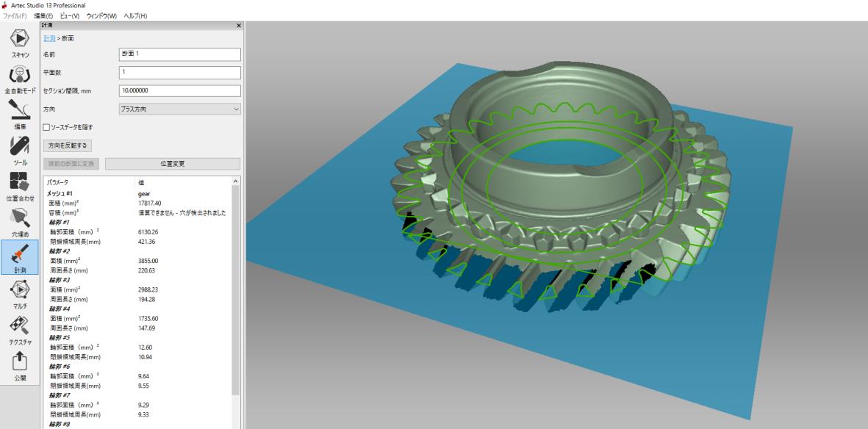This screenshot has height=429, width=868.
Task: Open the ビュー(V) menu
Action: (x=70, y=16)
